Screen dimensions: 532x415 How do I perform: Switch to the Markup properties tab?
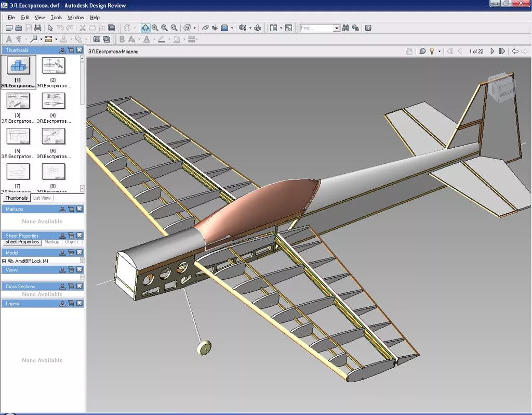tap(52, 242)
